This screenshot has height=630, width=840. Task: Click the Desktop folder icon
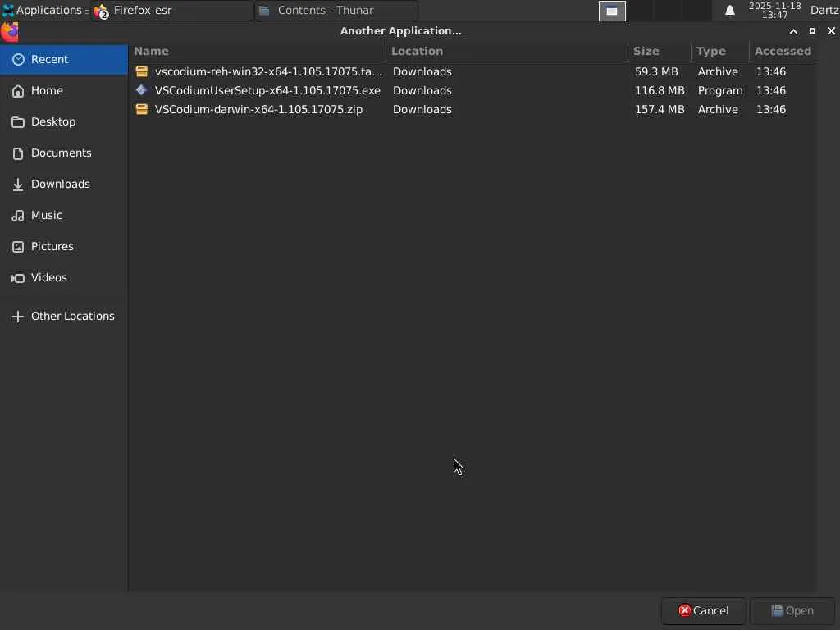click(18, 122)
